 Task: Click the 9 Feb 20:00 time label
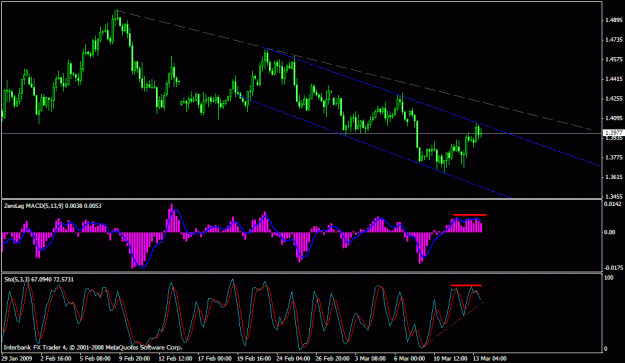[135, 359]
